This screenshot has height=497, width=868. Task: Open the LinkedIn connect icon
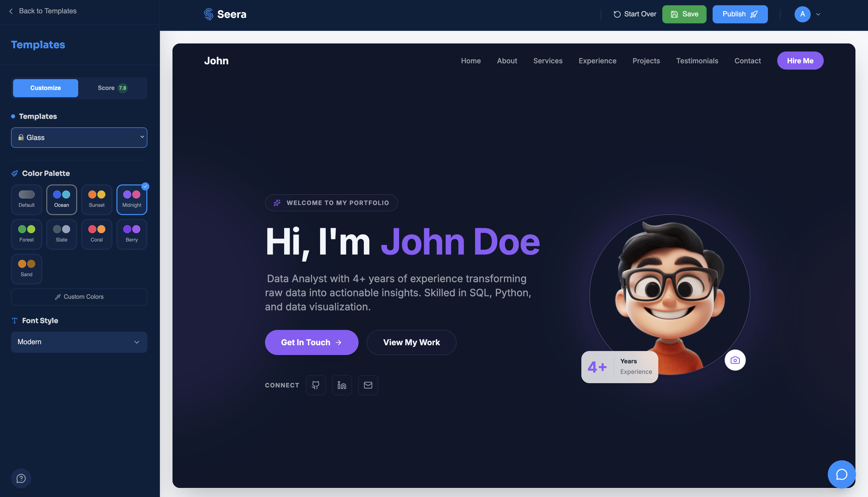342,385
